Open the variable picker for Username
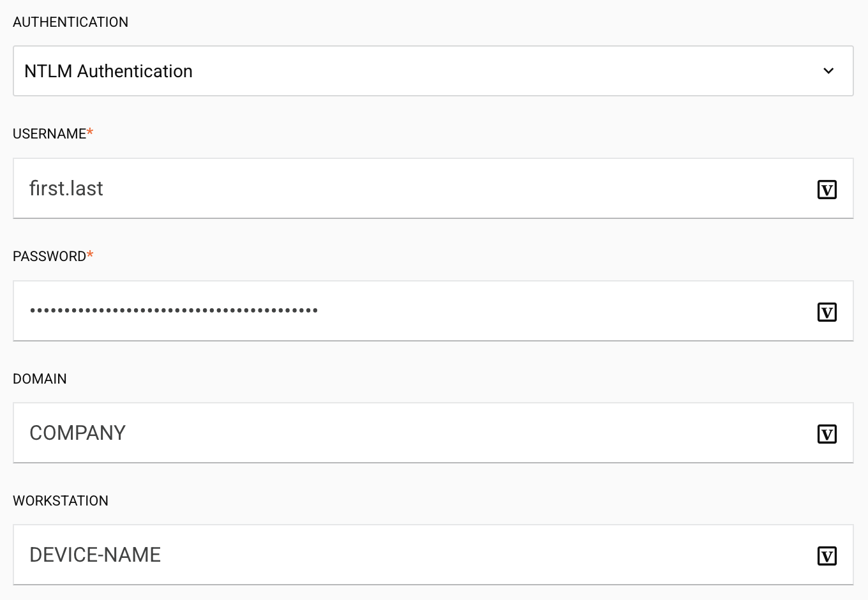Image resolution: width=868 pixels, height=600 pixels. coord(827,190)
